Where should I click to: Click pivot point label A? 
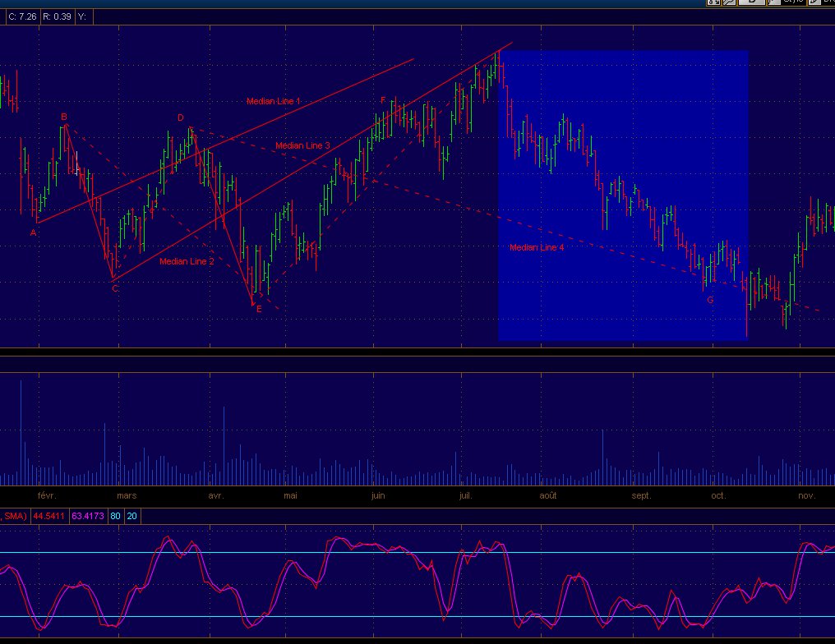pyautogui.click(x=33, y=232)
